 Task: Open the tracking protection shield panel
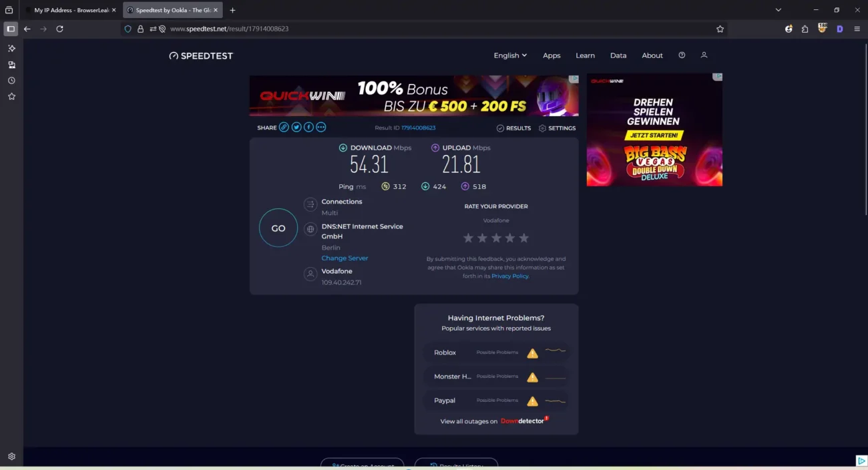coord(128,29)
